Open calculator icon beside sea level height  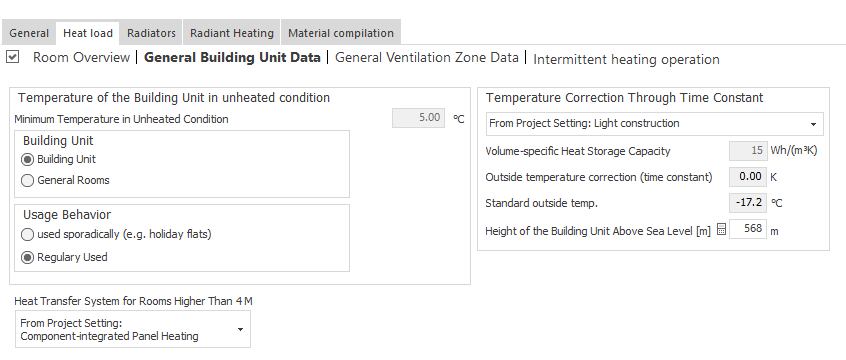point(721,230)
